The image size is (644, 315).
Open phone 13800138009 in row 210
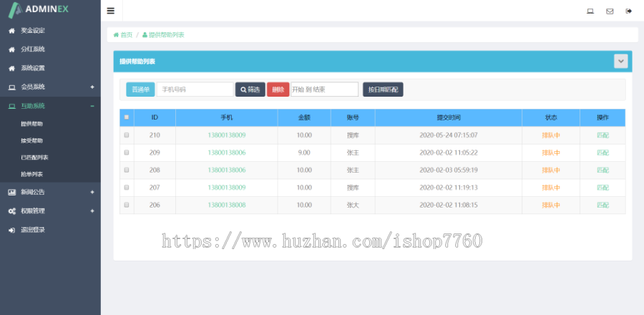tap(227, 135)
